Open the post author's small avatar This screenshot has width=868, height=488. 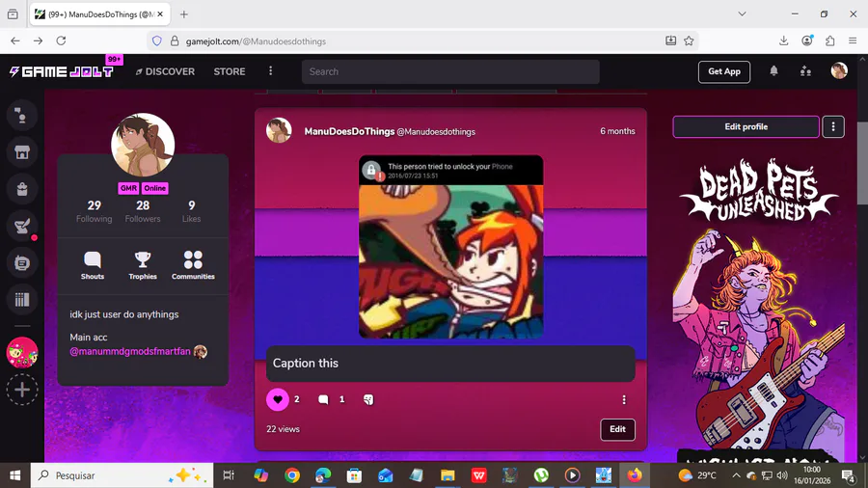click(x=279, y=130)
